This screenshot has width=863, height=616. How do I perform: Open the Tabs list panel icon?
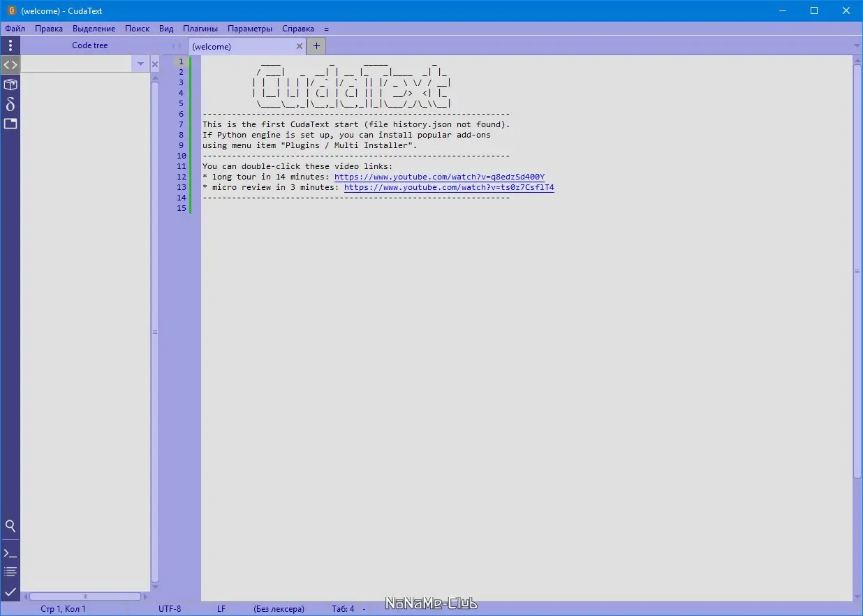tap(10, 124)
